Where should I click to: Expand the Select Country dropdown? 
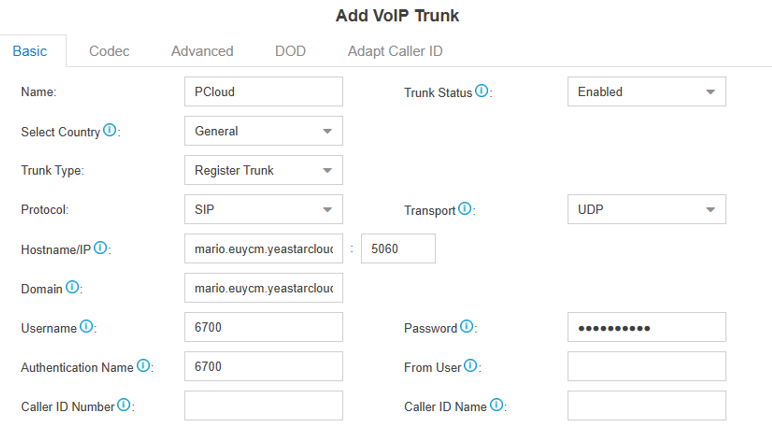point(263,131)
